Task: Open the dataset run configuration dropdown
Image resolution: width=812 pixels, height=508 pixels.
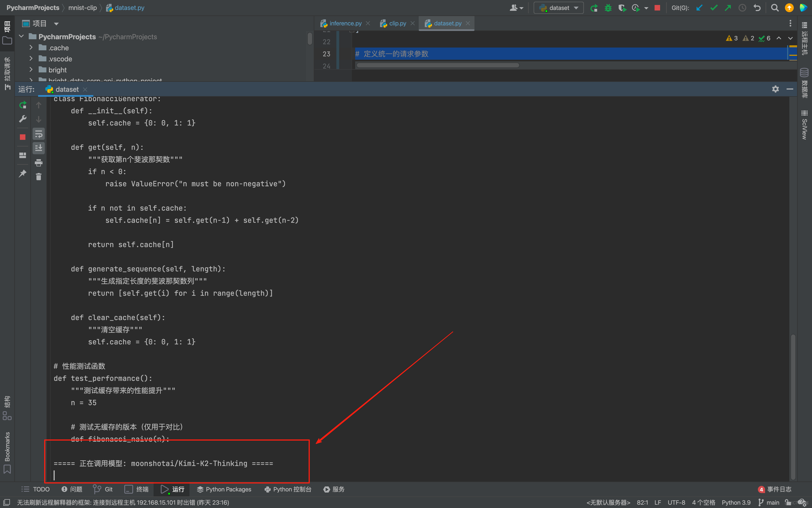Action: coord(558,8)
